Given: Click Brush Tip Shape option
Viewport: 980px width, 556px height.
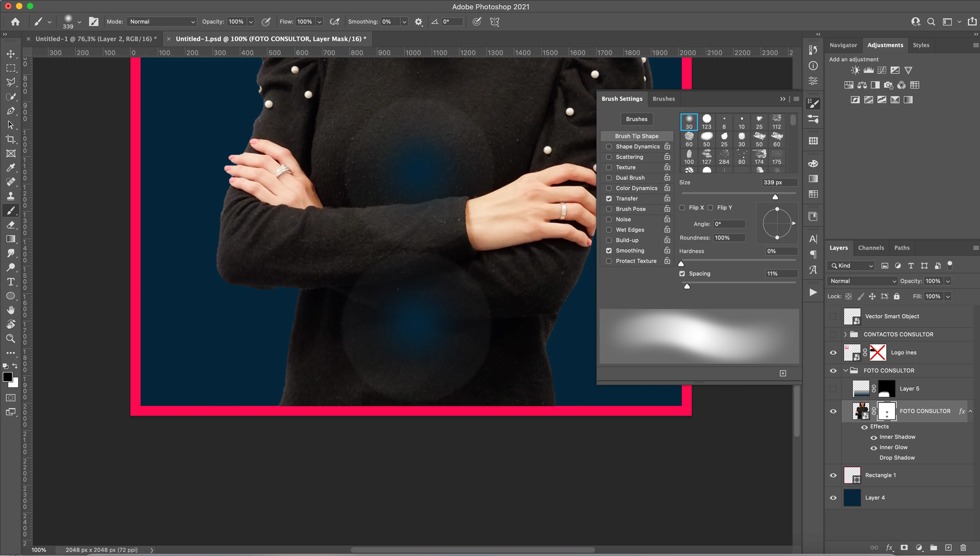Looking at the screenshot, I should [637, 136].
